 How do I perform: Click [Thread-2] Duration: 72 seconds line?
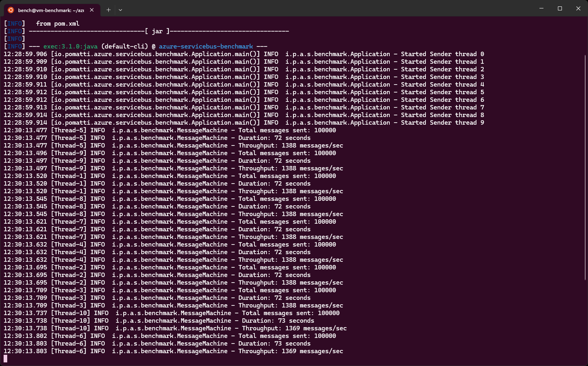(157, 275)
